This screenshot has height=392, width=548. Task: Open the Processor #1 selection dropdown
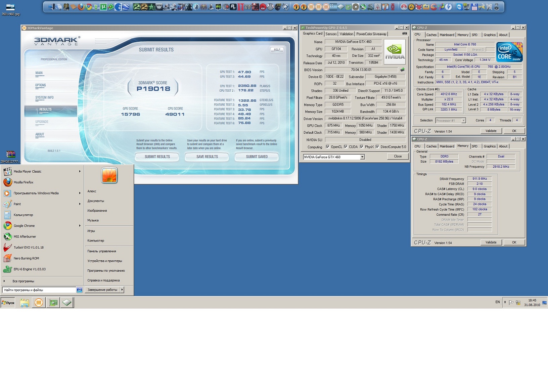pyautogui.click(x=463, y=121)
